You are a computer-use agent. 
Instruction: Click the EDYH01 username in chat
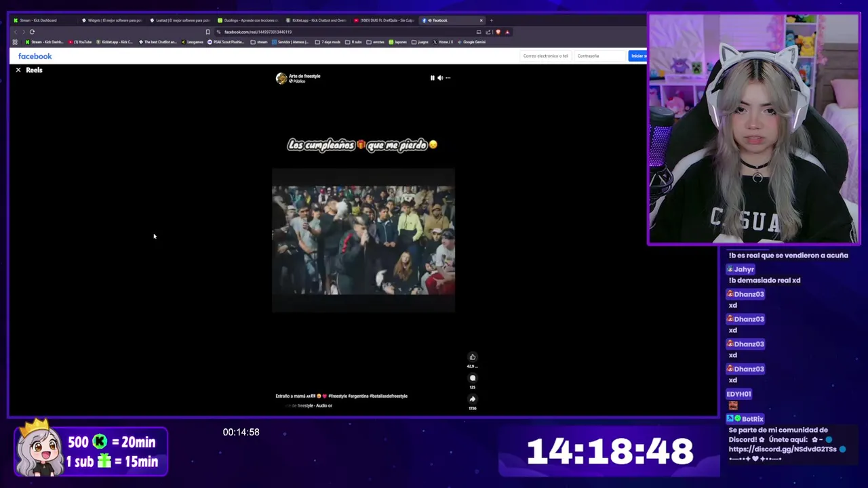(738, 394)
